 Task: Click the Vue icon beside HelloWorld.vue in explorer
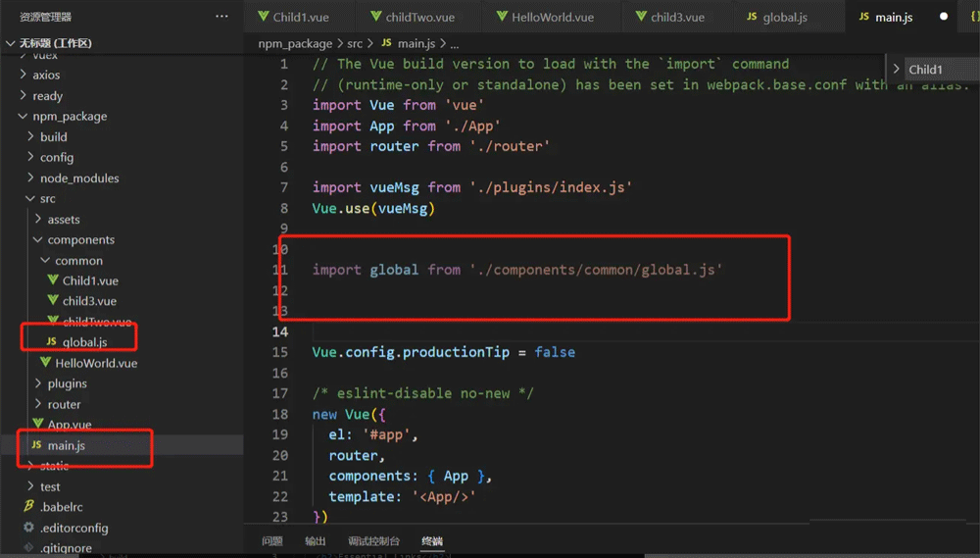click(45, 363)
